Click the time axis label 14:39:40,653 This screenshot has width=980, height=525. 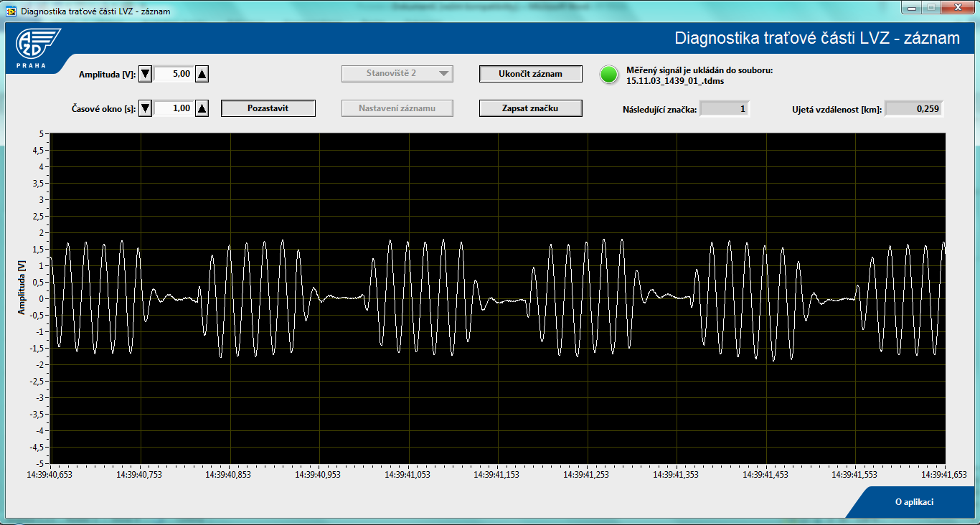(x=50, y=474)
